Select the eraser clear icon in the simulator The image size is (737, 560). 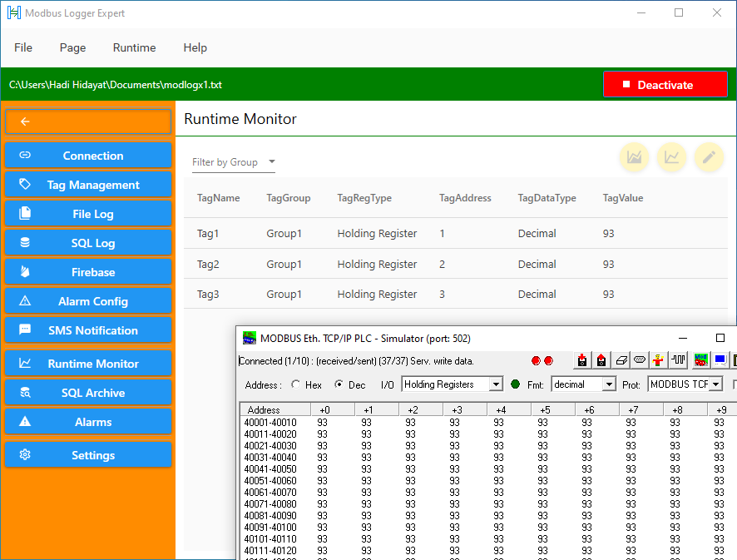pos(621,359)
